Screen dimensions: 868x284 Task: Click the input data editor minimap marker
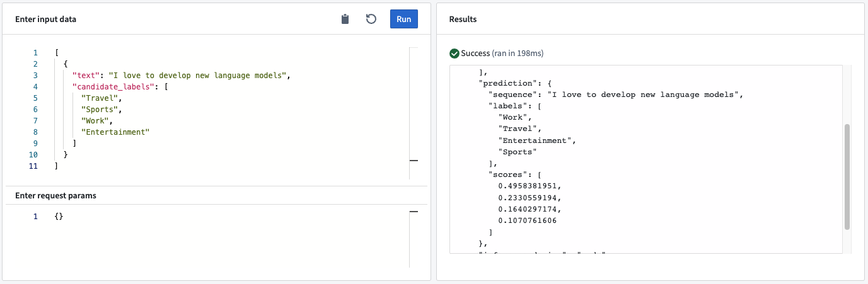414,161
